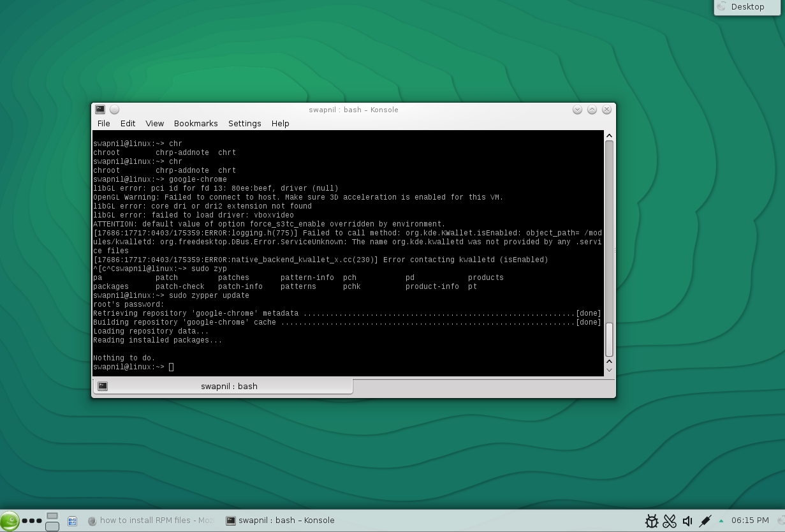This screenshot has width=785, height=532.
Task: Click the terminal cursor at the last prompt
Action: click(171, 367)
